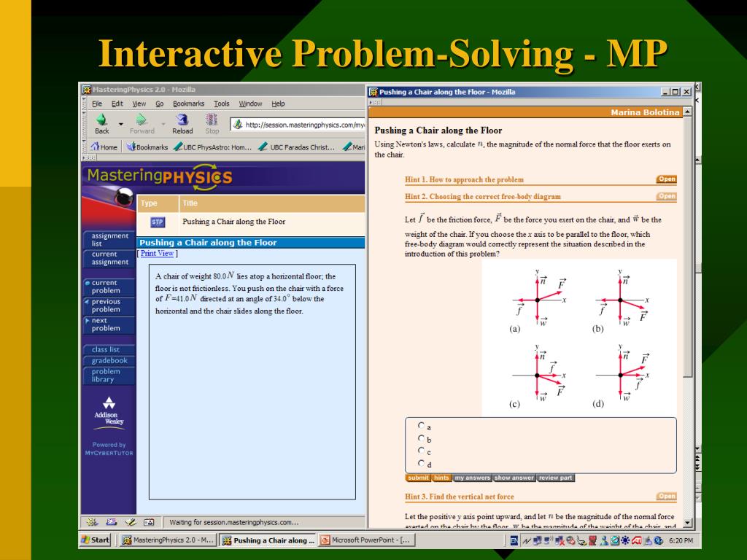Click the review part button

point(555,478)
